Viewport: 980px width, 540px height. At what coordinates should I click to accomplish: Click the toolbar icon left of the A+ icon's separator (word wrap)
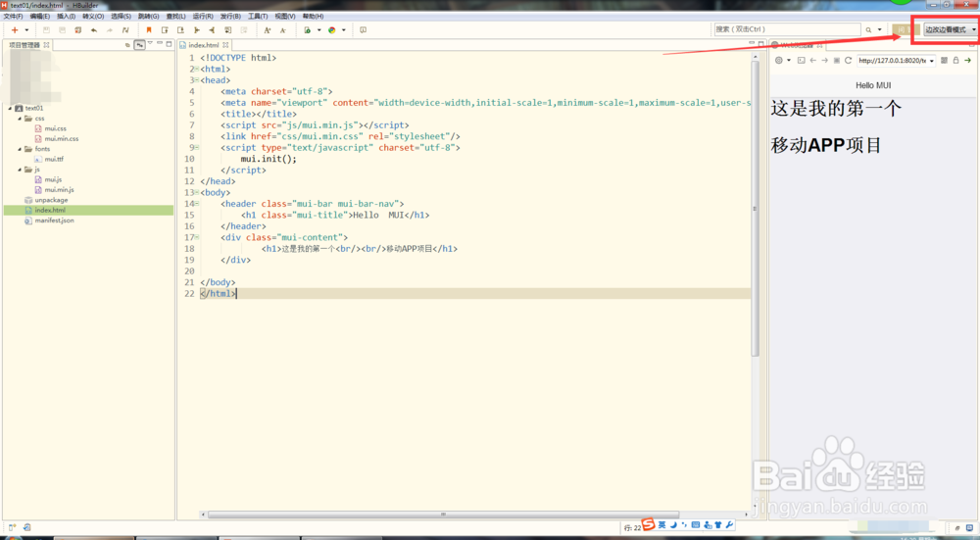point(244,30)
